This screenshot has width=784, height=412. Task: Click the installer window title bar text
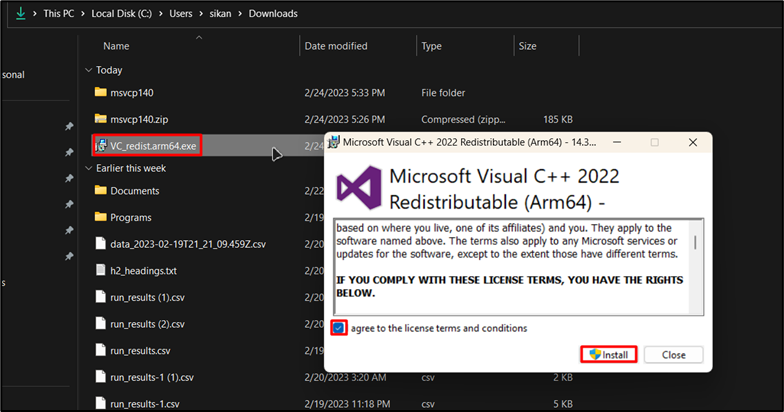coord(470,142)
